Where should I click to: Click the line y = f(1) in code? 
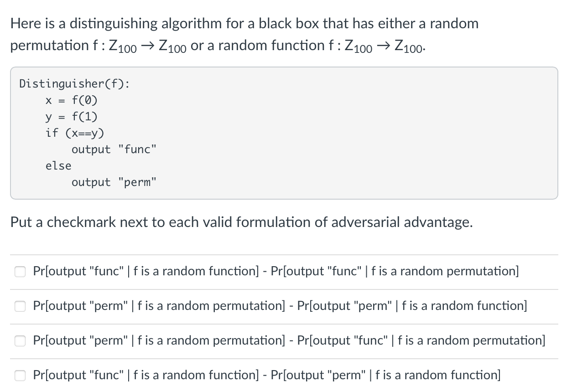[x=71, y=117]
